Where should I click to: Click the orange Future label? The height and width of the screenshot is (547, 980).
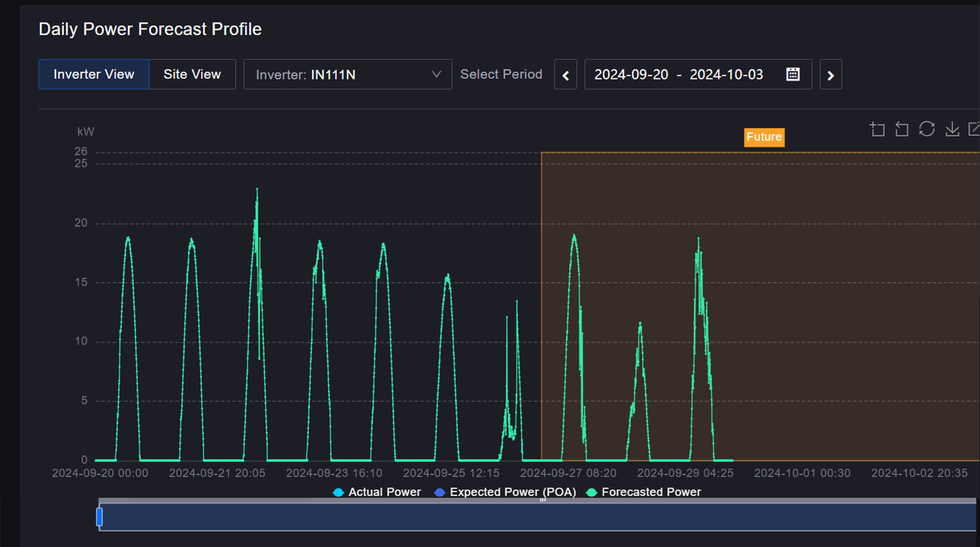764,137
